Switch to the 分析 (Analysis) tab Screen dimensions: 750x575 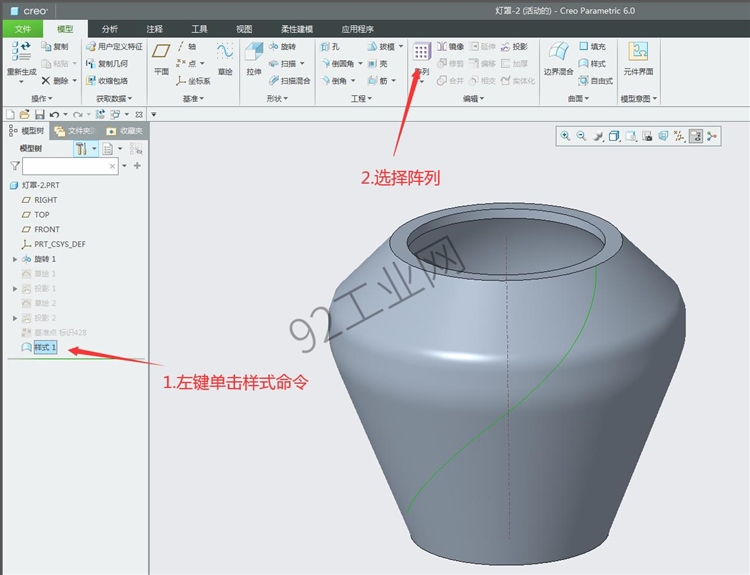pos(110,29)
